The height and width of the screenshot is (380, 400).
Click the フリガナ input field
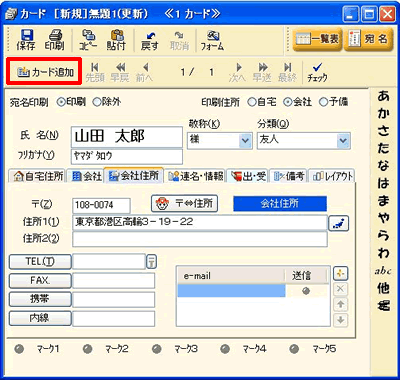click(x=127, y=156)
